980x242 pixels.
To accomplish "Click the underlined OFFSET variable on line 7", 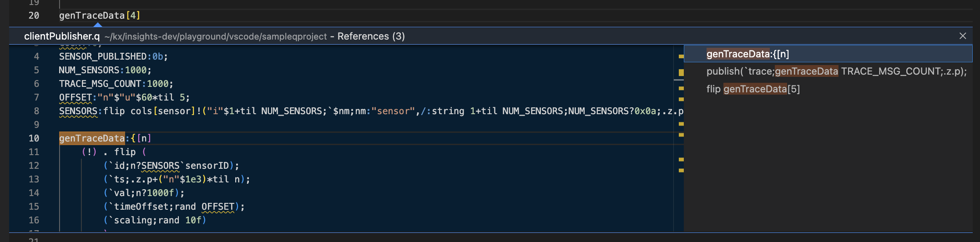I will point(76,97).
